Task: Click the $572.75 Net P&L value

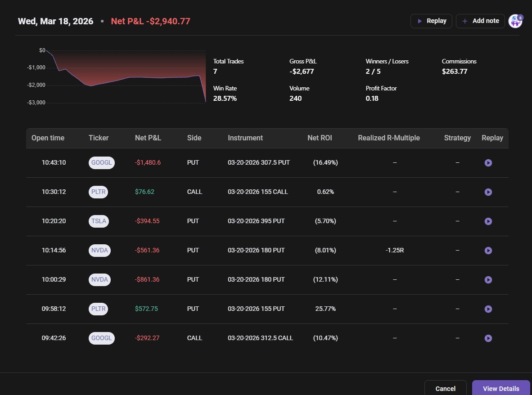Action: 146,309
